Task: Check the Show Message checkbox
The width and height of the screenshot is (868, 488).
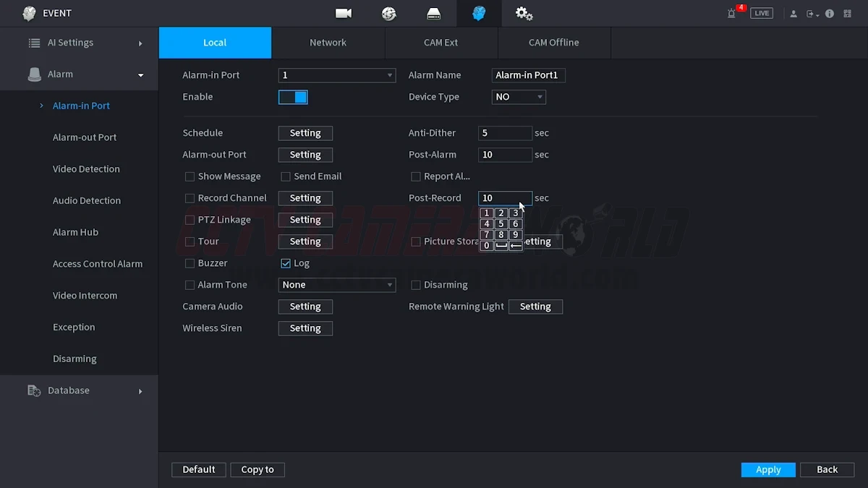Action: point(190,176)
